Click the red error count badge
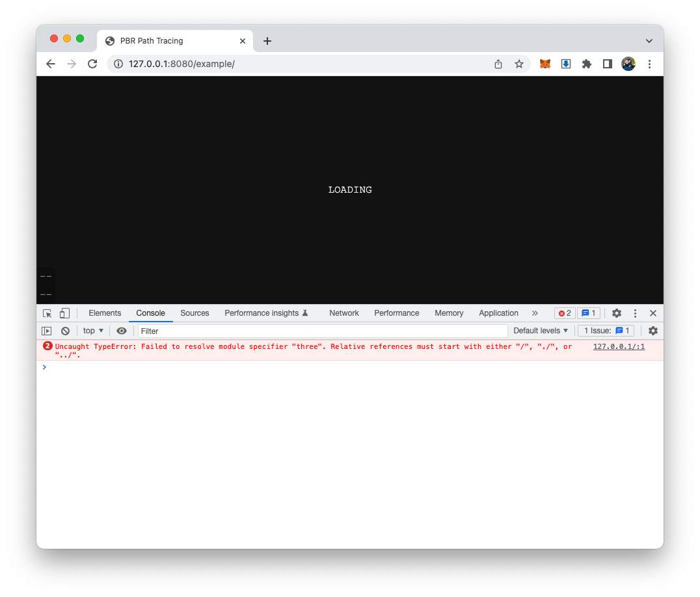Screen dimensions: 700x597 coord(565,313)
